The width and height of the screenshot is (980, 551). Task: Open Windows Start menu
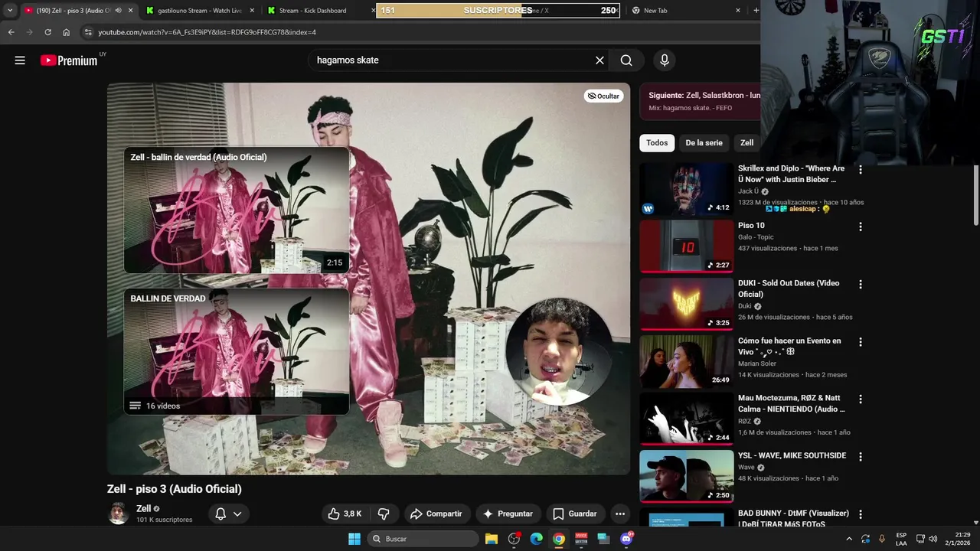tap(354, 539)
